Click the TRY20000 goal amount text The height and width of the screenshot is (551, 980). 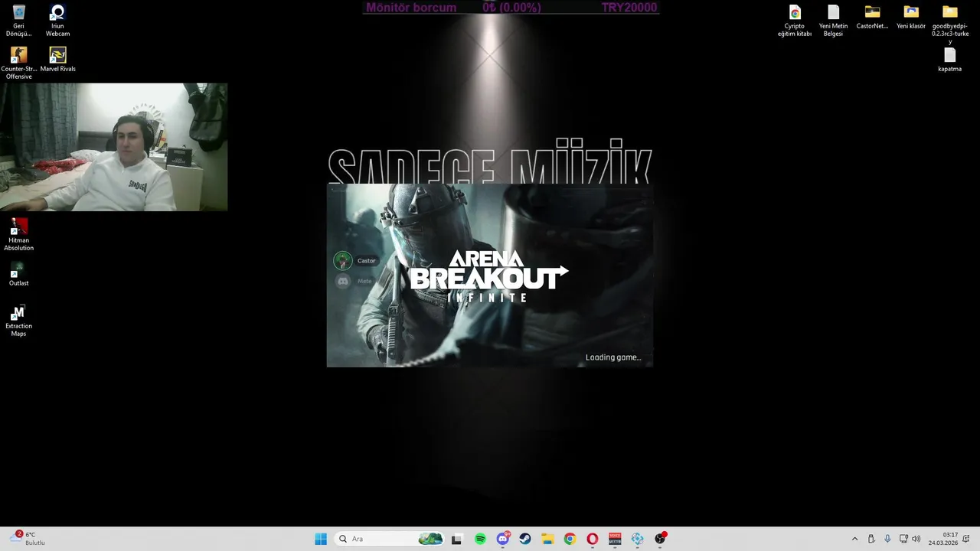(x=629, y=8)
